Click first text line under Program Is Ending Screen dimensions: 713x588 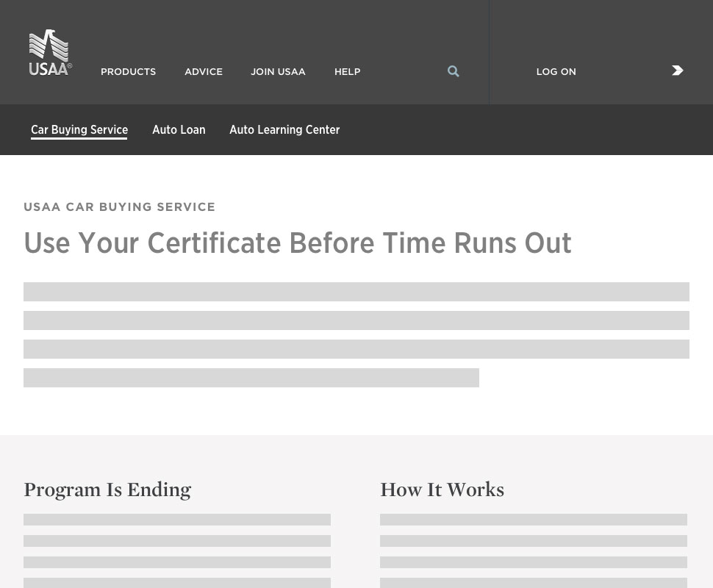[x=176, y=520]
